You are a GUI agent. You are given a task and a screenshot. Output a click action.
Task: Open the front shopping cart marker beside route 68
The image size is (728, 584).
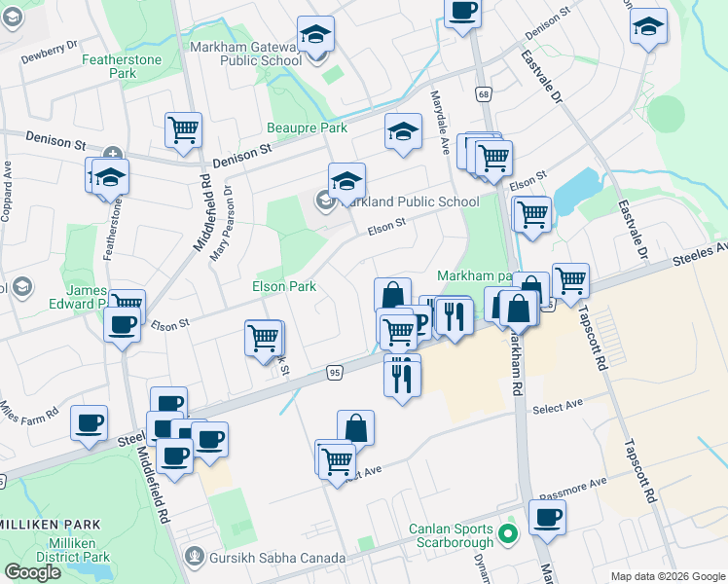(x=494, y=159)
